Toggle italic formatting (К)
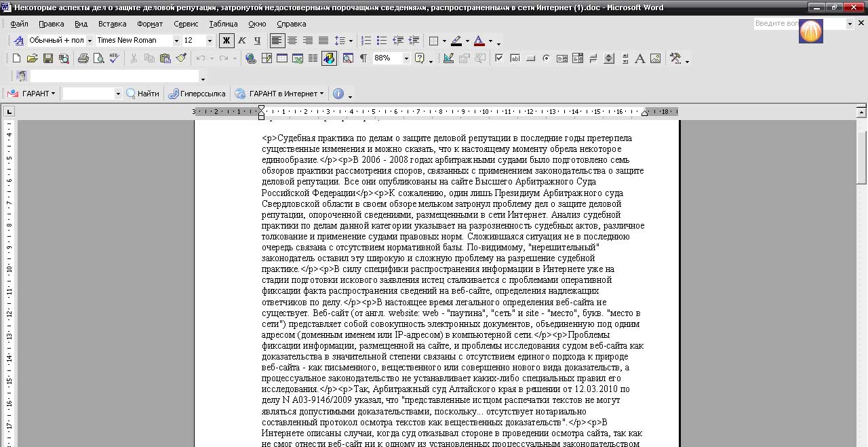The height and width of the screenshot is (447, 868). pyautogui.click(x=242, y=41)
